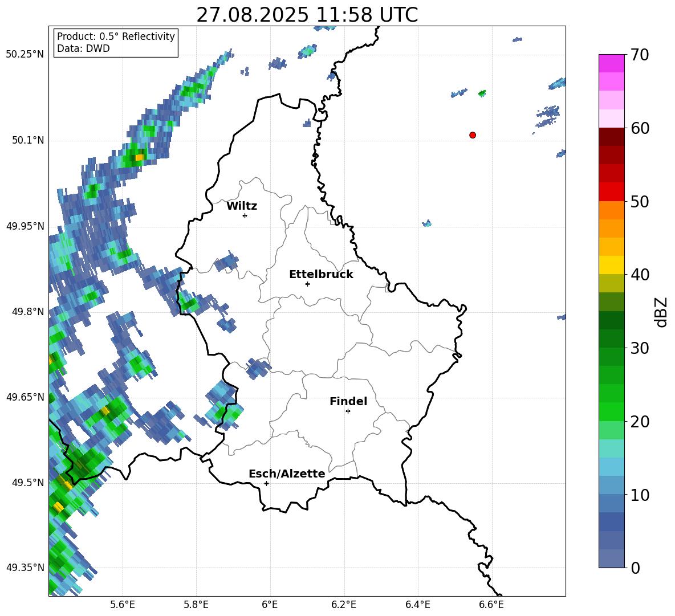Click the 6.2°E longitude label
Screen dimensions: 675x616
[344, 605]
